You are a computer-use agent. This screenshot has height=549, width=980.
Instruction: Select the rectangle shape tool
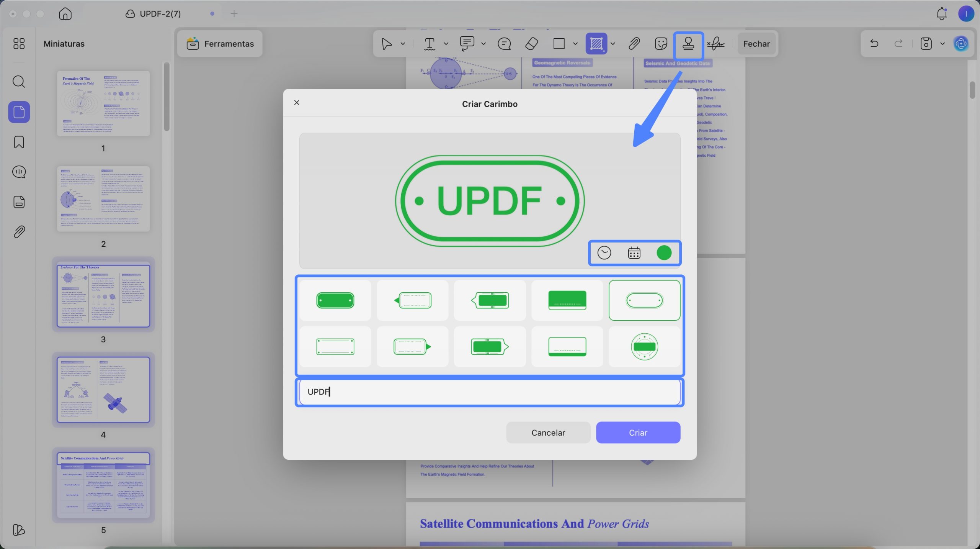[x=559, y=44]
